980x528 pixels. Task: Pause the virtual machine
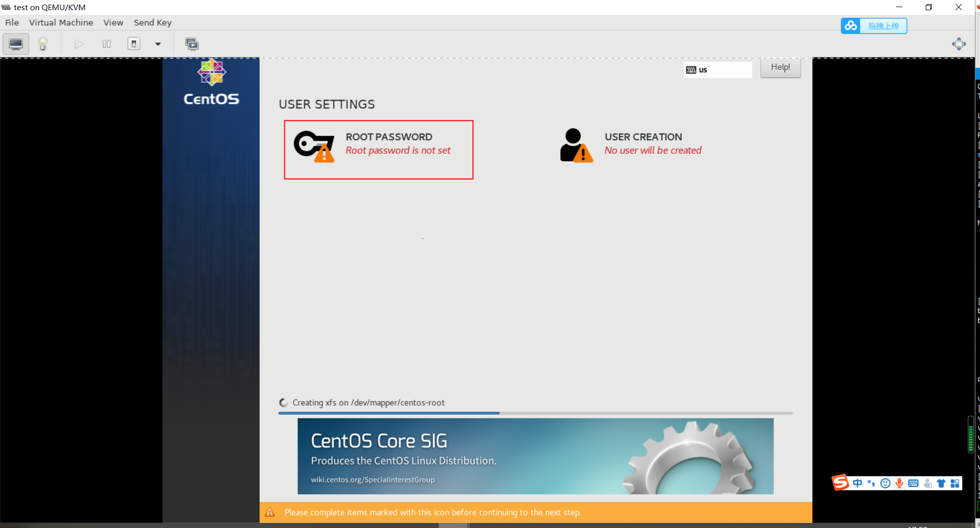(107, 44)
